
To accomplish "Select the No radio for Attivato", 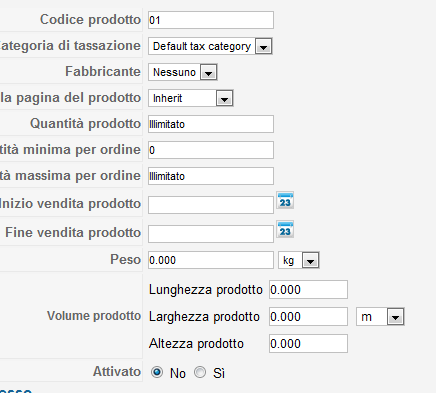I will [x=157, y=372].
